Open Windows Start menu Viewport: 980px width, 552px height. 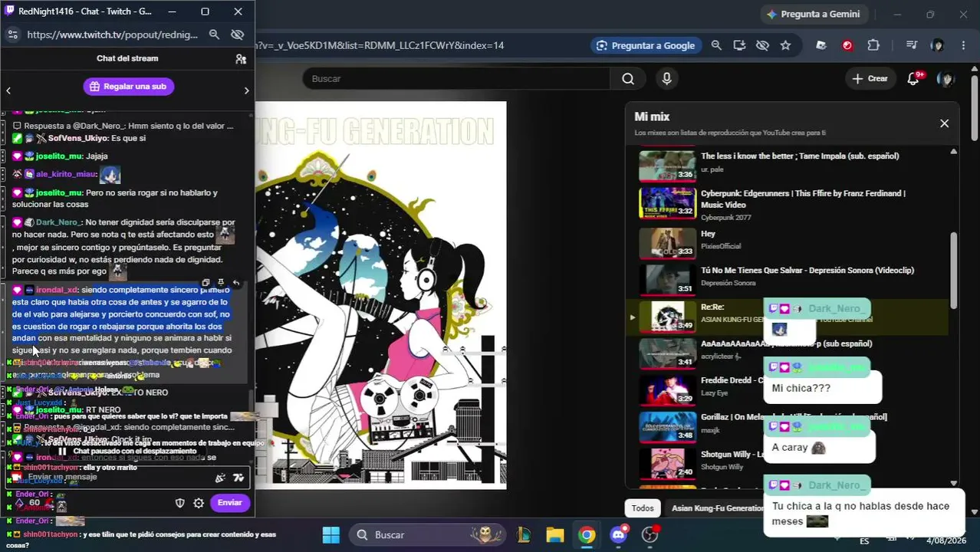(x=331, y=534)
